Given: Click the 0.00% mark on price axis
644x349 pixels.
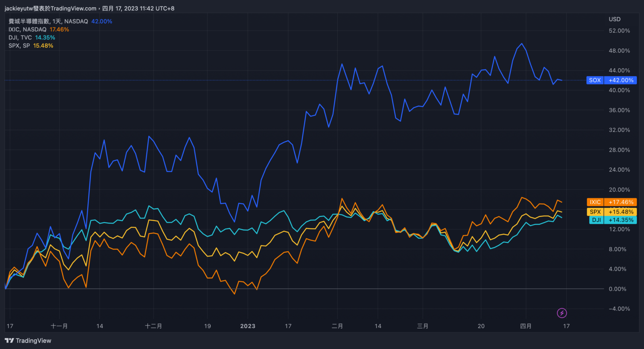Looking at the screenshot, I should [x=617, y=289].
